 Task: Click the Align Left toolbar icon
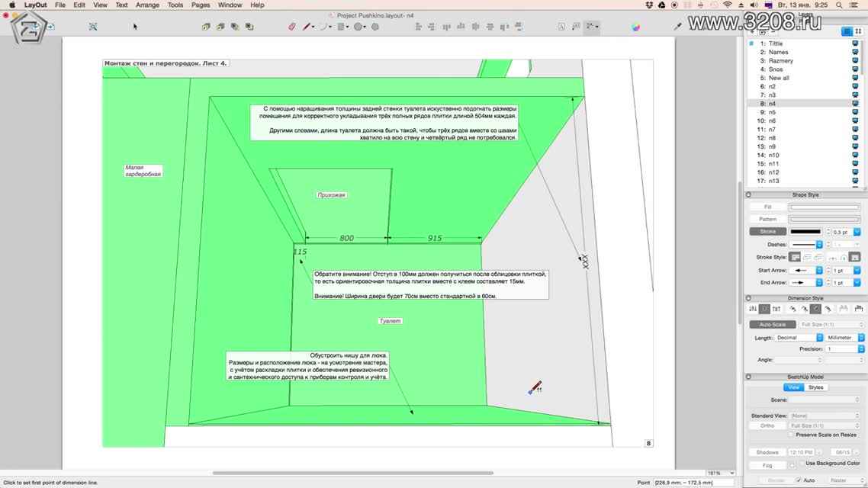pos(419,27)
